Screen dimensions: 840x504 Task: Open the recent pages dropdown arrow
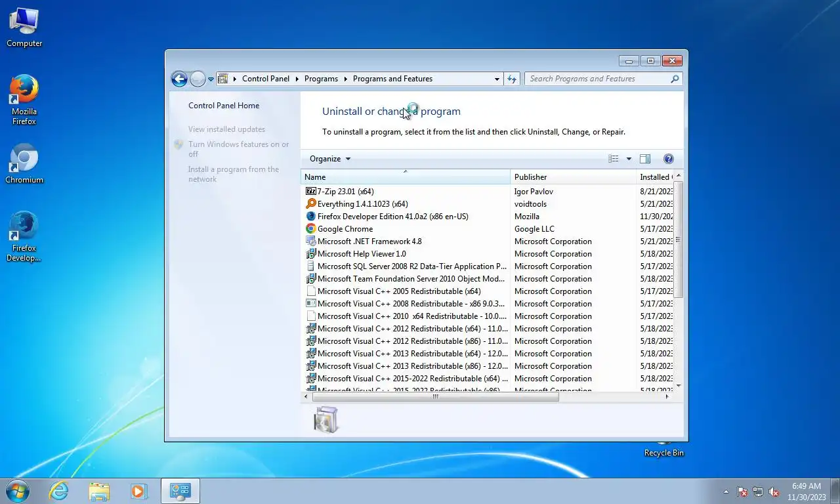coord(211,79)
